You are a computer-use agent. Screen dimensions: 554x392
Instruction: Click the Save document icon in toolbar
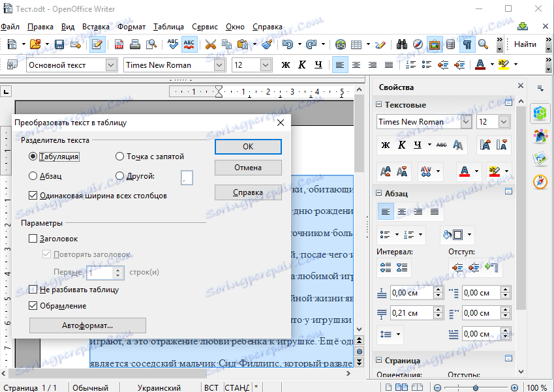(x=59, y=44)
